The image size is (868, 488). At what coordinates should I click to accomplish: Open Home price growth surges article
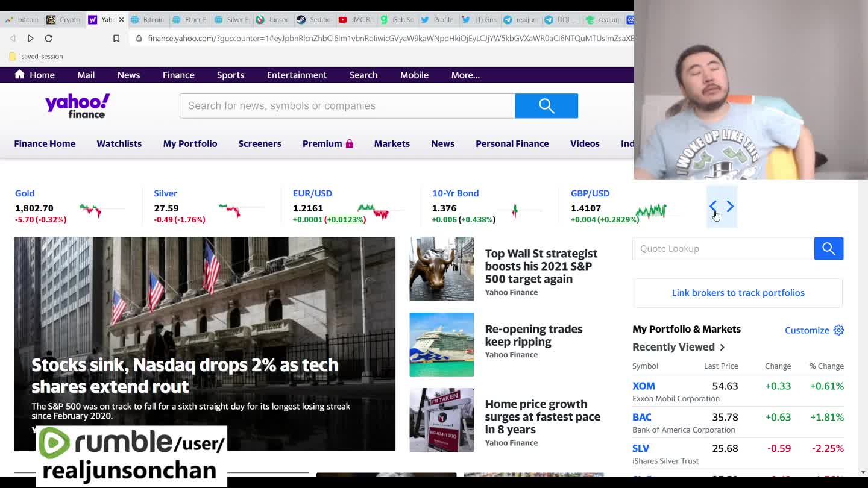(x=542, y=416)
